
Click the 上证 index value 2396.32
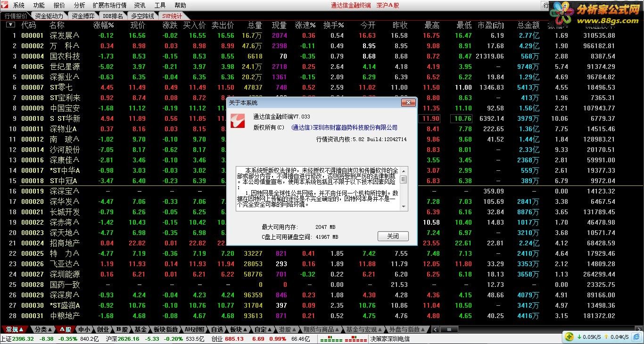23,339
